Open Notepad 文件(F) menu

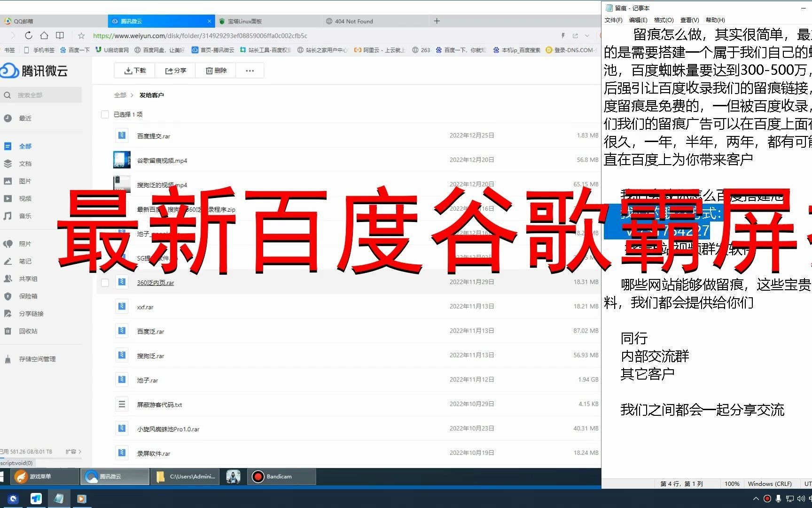pos(613,20)
